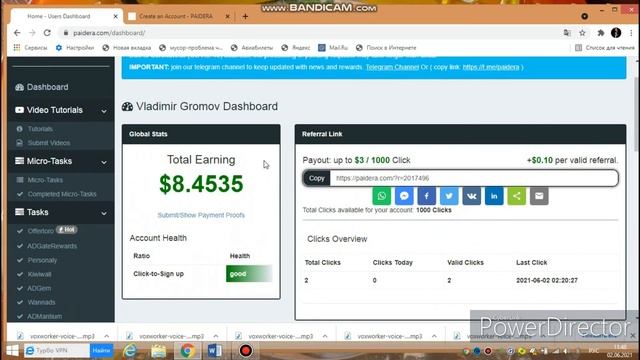
Task: Open Wannads task in sidebar
Action: point(41,302)
